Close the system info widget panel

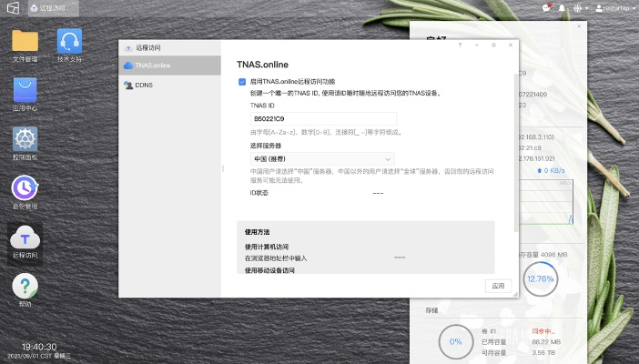[x=579, y=26]
